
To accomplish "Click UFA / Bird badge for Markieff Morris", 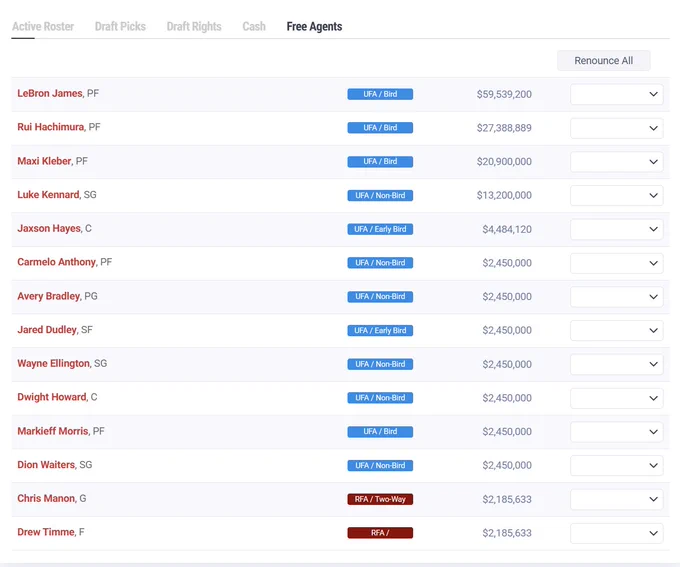I will click(x=380, y=432).
